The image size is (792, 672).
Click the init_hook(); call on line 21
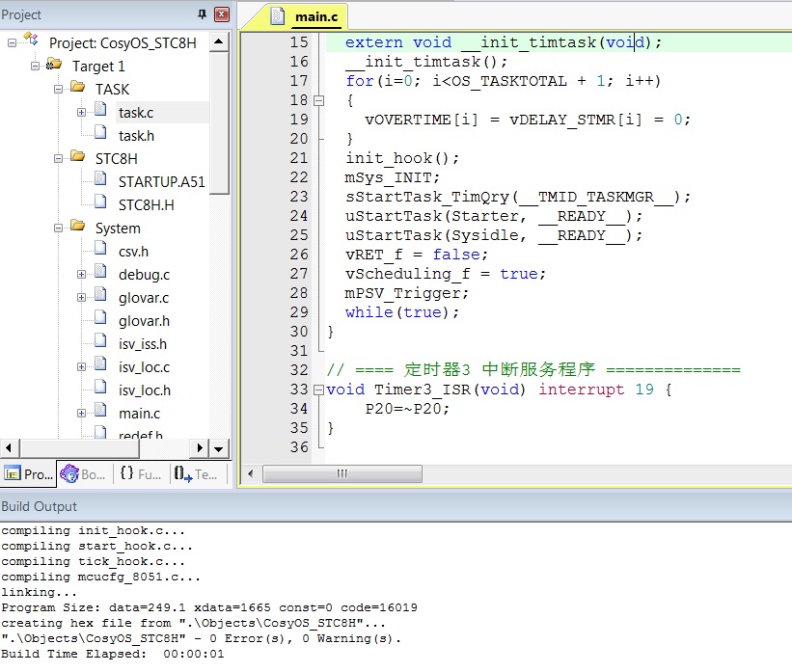402,158
